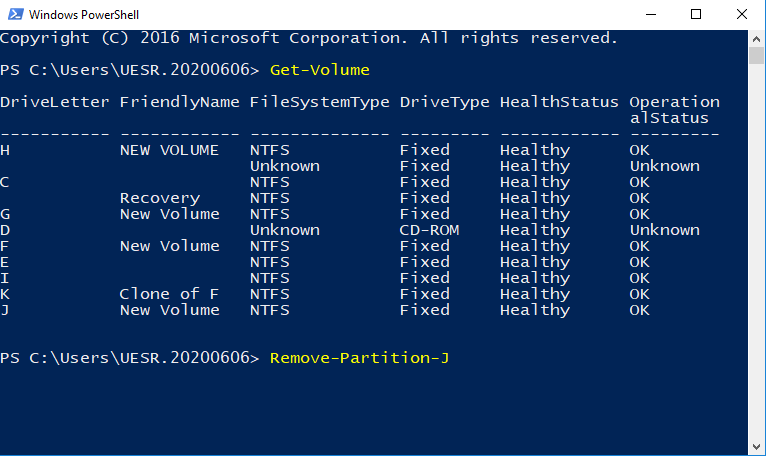Image resolution: width=766 pixels, height=456 pixels.
Task: Click the Windows PowerShell title text
Action: (84, 15)
